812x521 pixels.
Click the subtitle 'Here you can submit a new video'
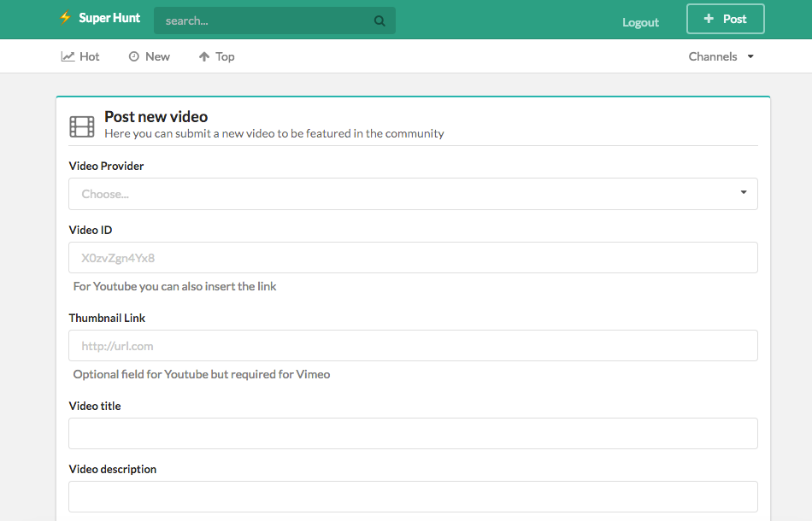click(x=274, y=133)
